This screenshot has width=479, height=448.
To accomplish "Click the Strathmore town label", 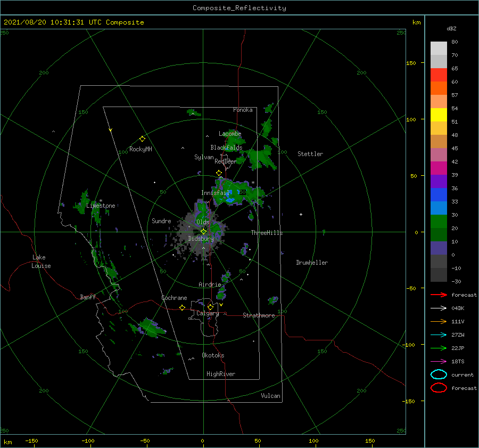I will click(259, 315).
